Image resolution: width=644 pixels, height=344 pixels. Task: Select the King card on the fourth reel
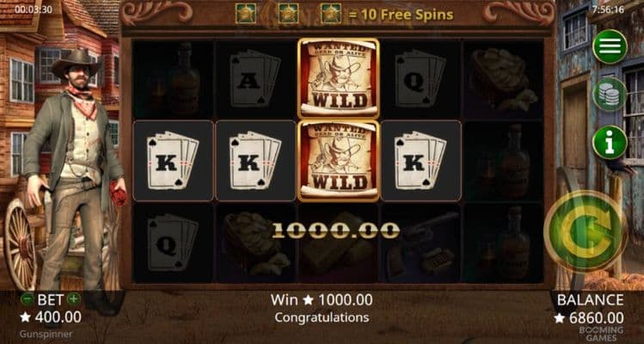coord(420,161)
